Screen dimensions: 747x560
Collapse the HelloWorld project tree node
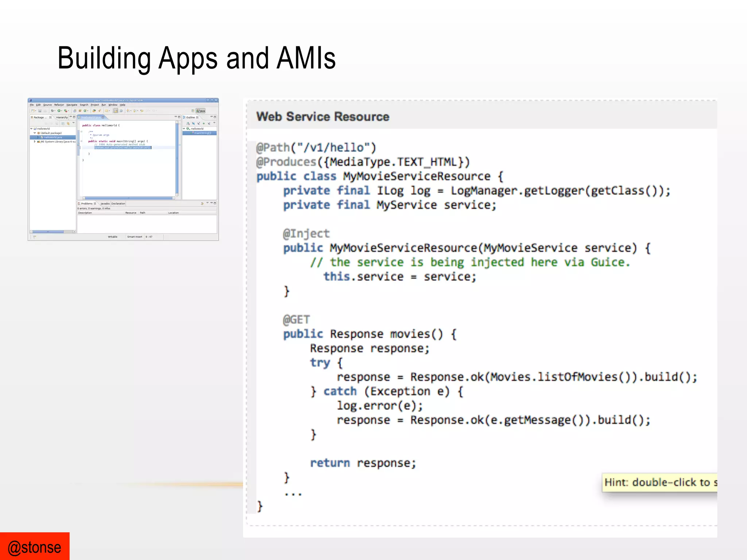(31, 129)
